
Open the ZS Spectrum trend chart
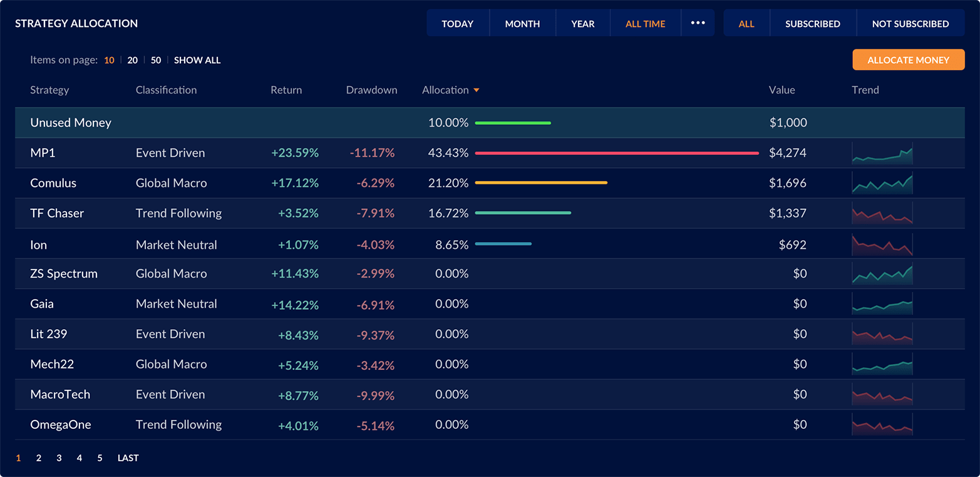(882, 274)
